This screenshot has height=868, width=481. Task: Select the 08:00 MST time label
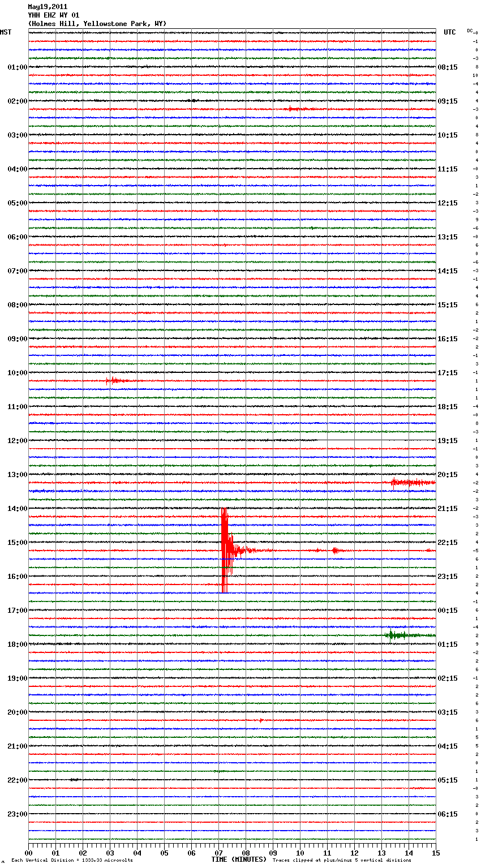pyautogui.click(x=18, y=305)
